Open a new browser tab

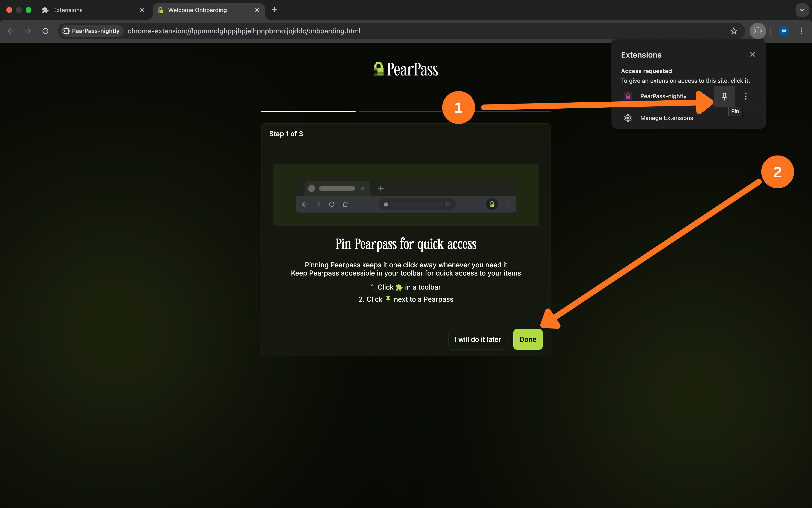(x=274, y=10)
